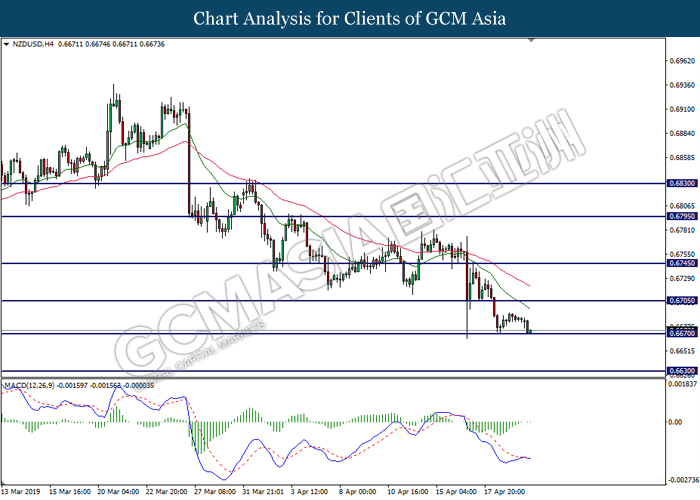
Task: Click the 3 Apr 12:00 time label
Action: coord(309,492)
